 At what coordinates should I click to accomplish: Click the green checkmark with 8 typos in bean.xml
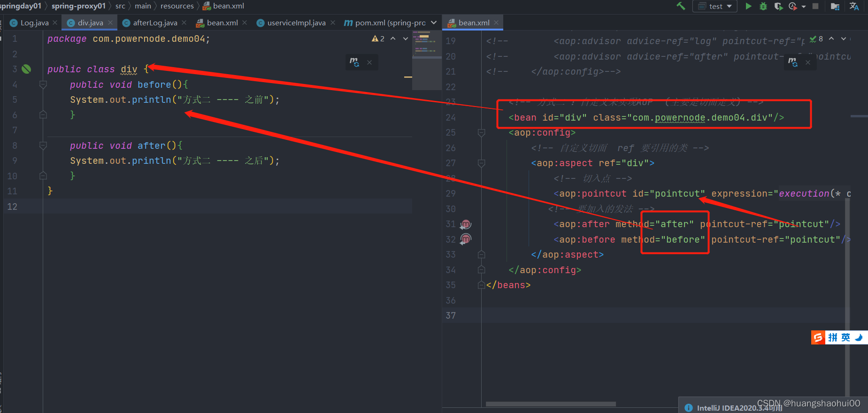816,39
